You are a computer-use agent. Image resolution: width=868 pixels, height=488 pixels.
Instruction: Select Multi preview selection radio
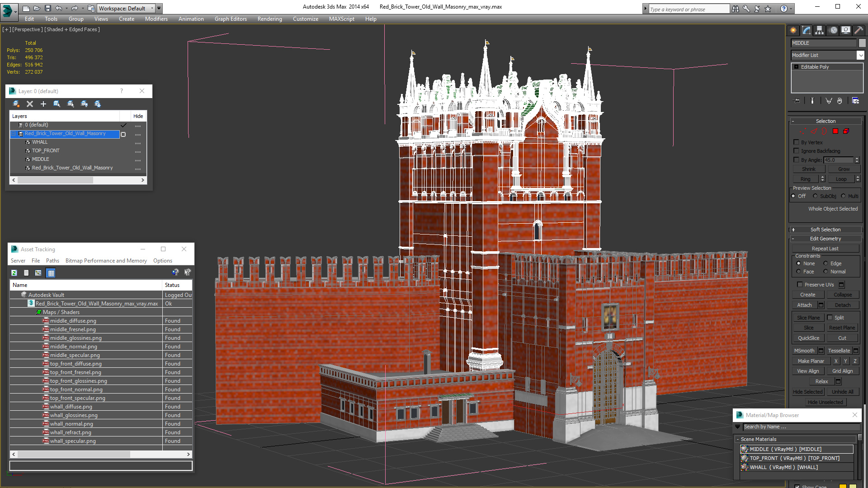(843, 196)
